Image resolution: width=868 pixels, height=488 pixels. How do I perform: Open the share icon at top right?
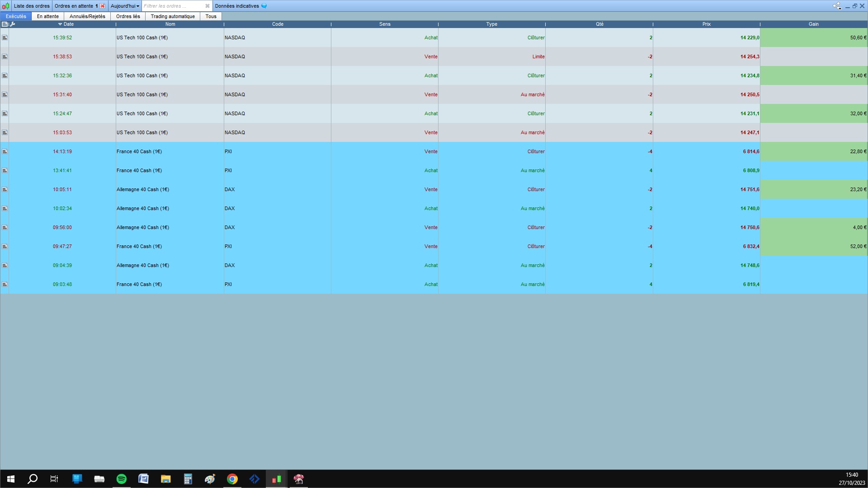pyautogui.click(x=837, y=6)
